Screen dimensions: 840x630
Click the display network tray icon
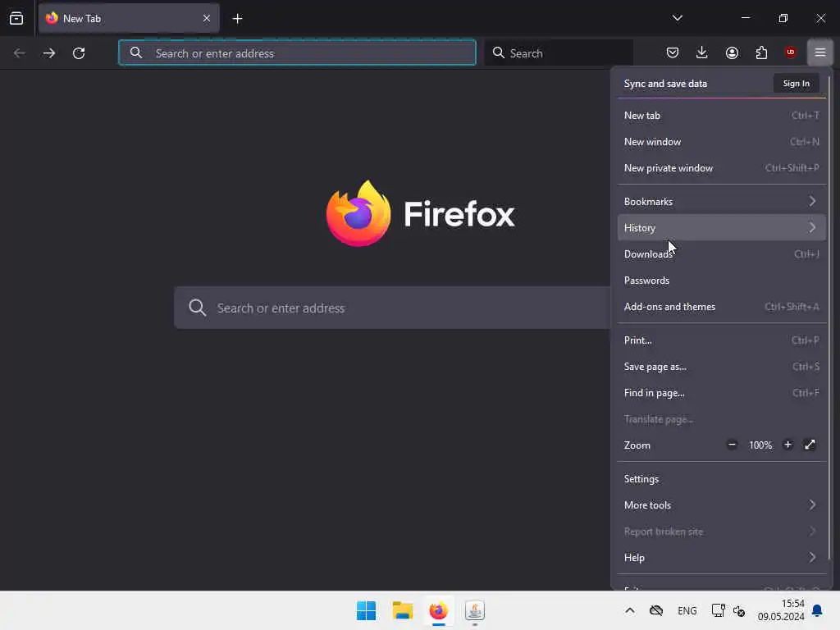click(x=718, y=610)
